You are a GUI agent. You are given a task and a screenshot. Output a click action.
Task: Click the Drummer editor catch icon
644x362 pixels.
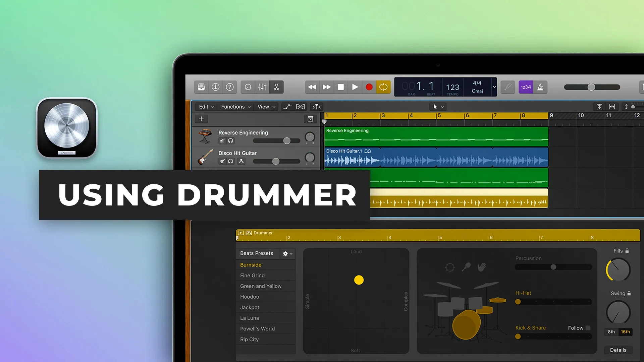(249, 233)
